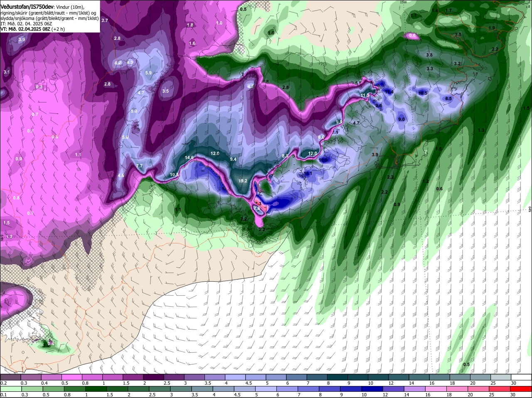532x398 pixels.
Task: Click the upper snow scale swatch between 14 and 16
Action: click(x=419, y=377)
